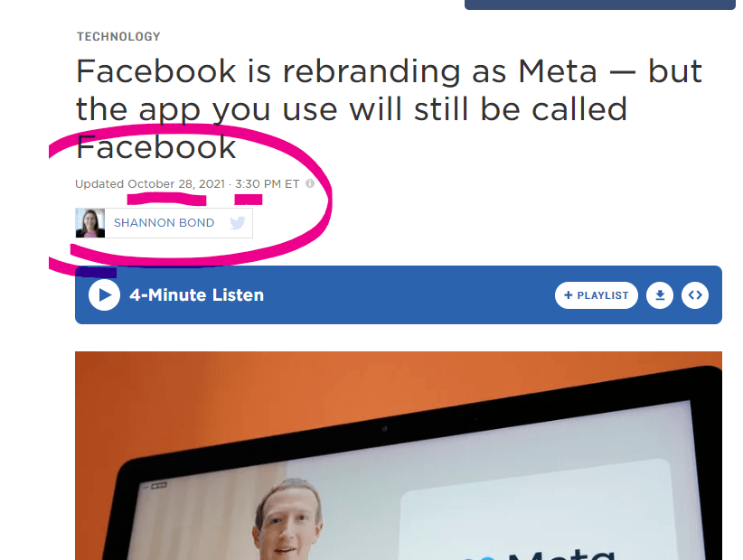The width and height of the screenshot is (743, 560).
Task: Open the main article photo
Action: click(x=399, y=455)
